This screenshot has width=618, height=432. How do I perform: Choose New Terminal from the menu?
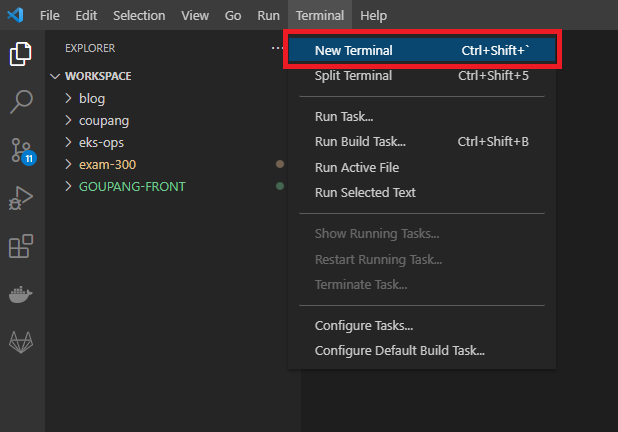coord(422,50)
